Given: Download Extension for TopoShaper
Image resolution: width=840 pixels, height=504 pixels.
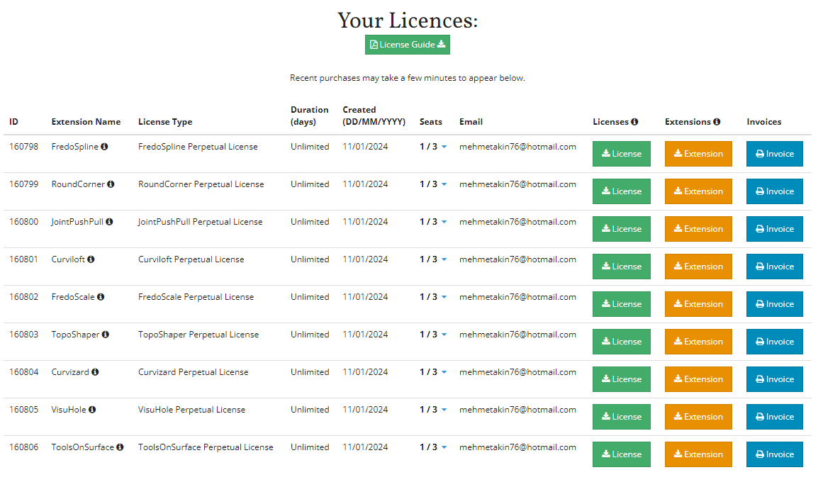Looking at the screenshot, I should [x=698, y=341].
